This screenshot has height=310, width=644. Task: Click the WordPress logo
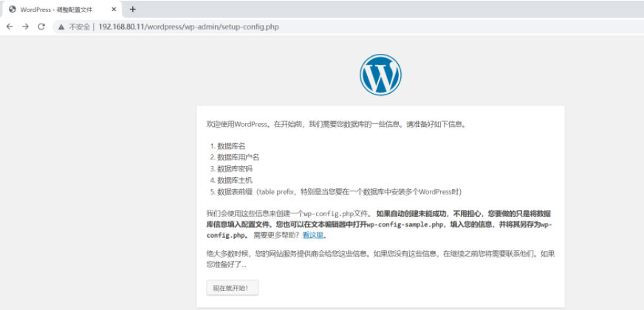pyautogui.click(x=380, y=75)
